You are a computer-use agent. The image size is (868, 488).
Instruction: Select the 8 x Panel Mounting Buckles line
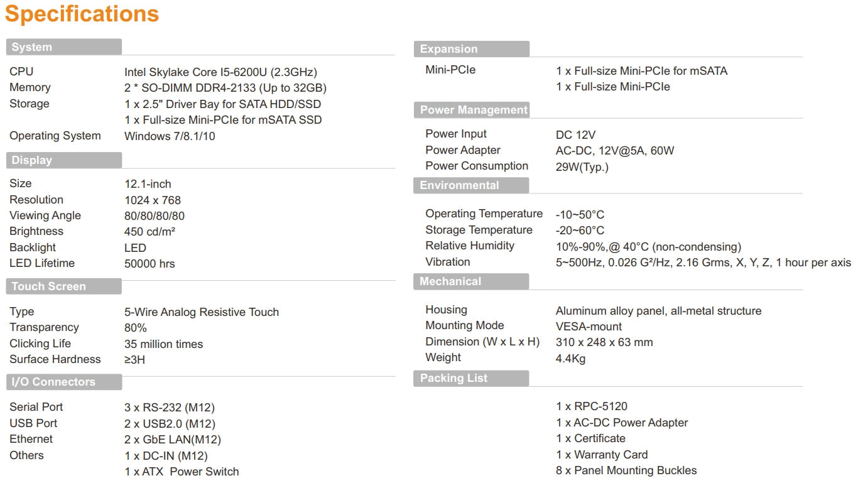(626, 470)
